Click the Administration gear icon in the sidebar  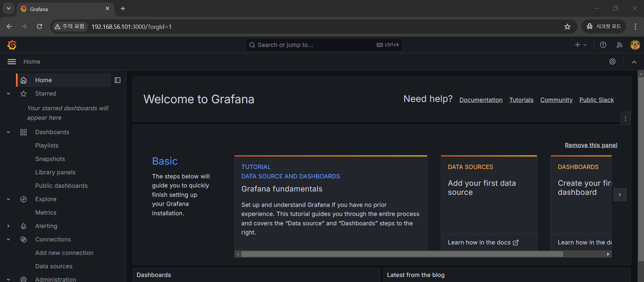pos(24,279)
